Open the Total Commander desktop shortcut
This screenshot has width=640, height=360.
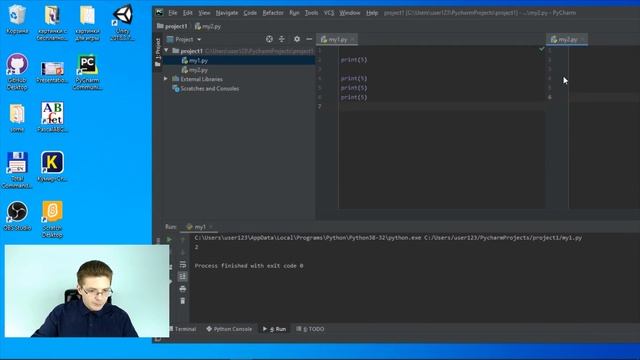pos(17,170)
